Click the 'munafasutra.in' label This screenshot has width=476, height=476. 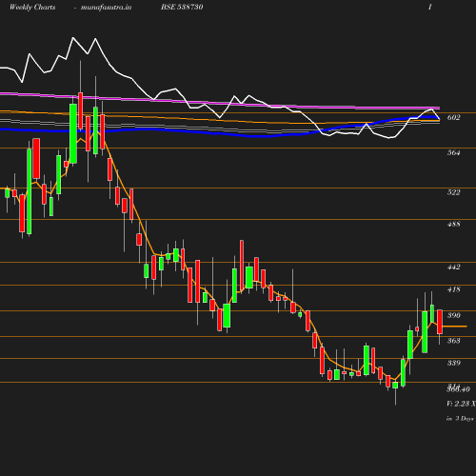[106, 7]
